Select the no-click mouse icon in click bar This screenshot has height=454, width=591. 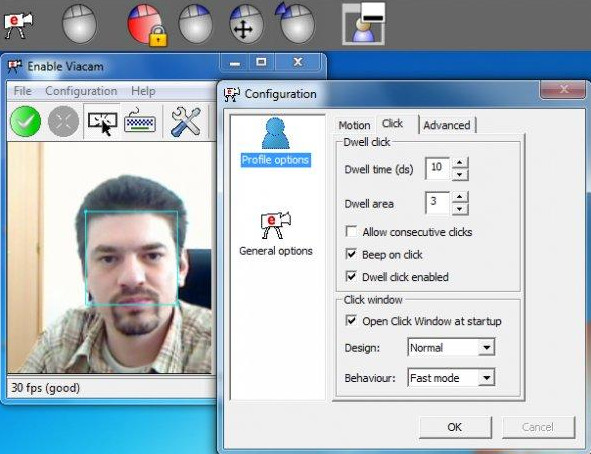[x=79, y=24]
